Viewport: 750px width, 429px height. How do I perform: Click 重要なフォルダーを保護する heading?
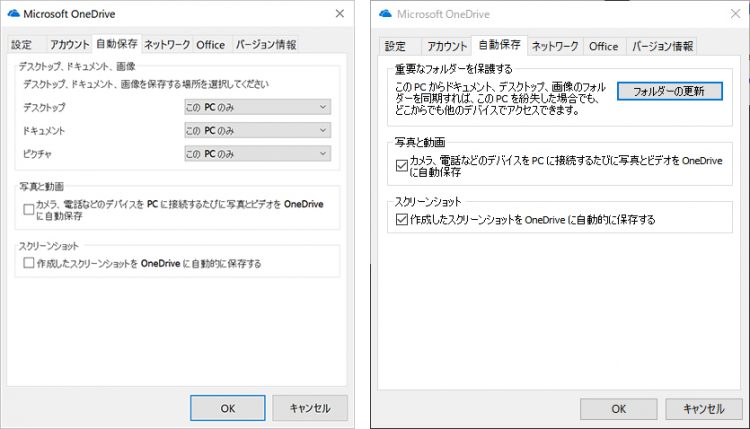(x=453, y=69)
